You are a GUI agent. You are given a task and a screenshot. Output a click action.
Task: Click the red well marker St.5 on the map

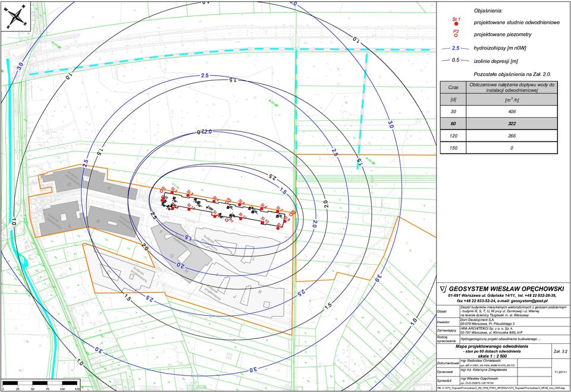240,205
